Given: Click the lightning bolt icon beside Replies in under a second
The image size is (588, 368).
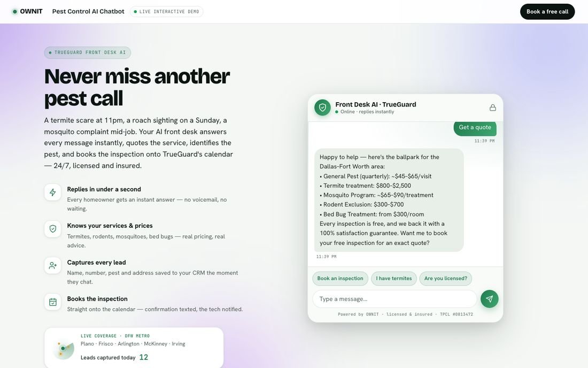Looking at the screenshot, I should click(52, 193).
